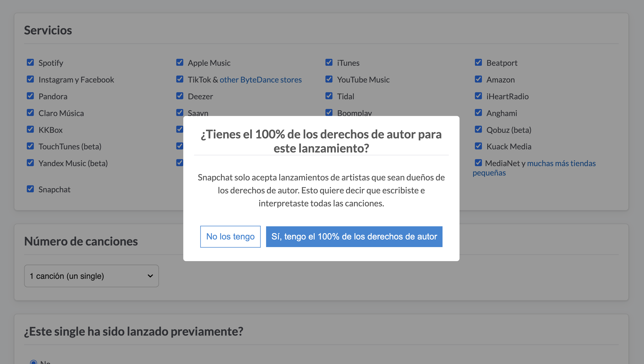Toggle the KKBox checkbox
Viewport: 644px width, 364px height.
pos(30,129)
